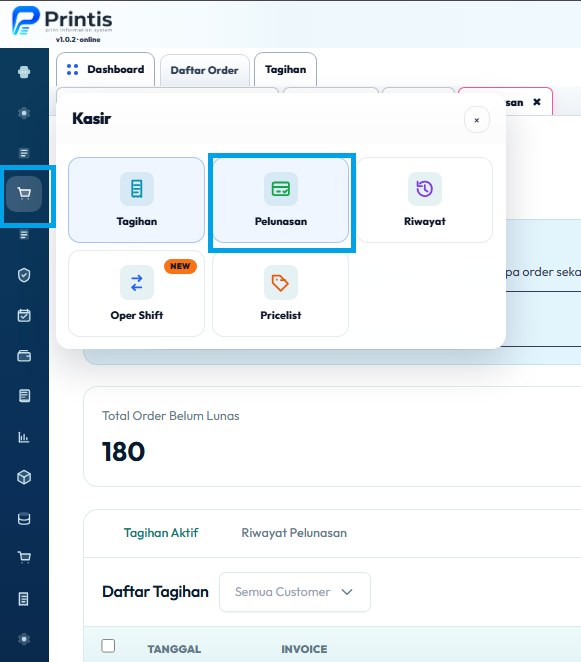581x662 pixels.
Task: Open the Pricelist card
Action: tap(281, 293)
